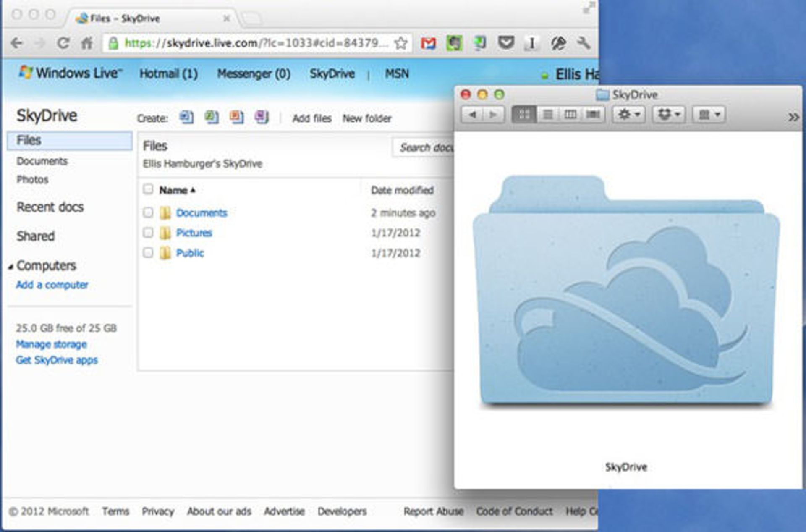Click the Instapaper 'I' extension icon
This screenshot has width=806, height=532.
tap(531, 43)
